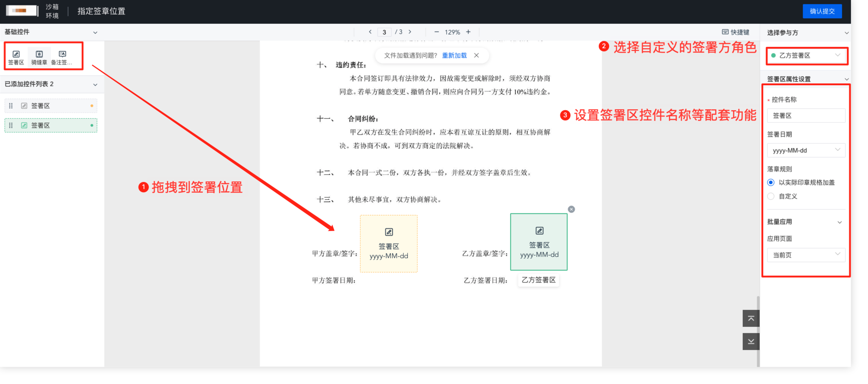Viewport: 868px width, 384px height.
Task: Click the 控件名称 input field
Action: (806, 116)
